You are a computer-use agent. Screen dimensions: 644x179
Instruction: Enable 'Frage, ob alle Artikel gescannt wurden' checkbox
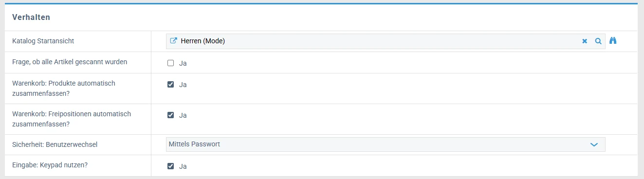pos(170,63)
